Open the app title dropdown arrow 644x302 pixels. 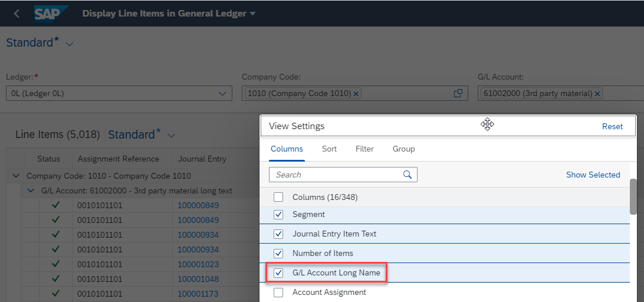[x=252, y=14]
